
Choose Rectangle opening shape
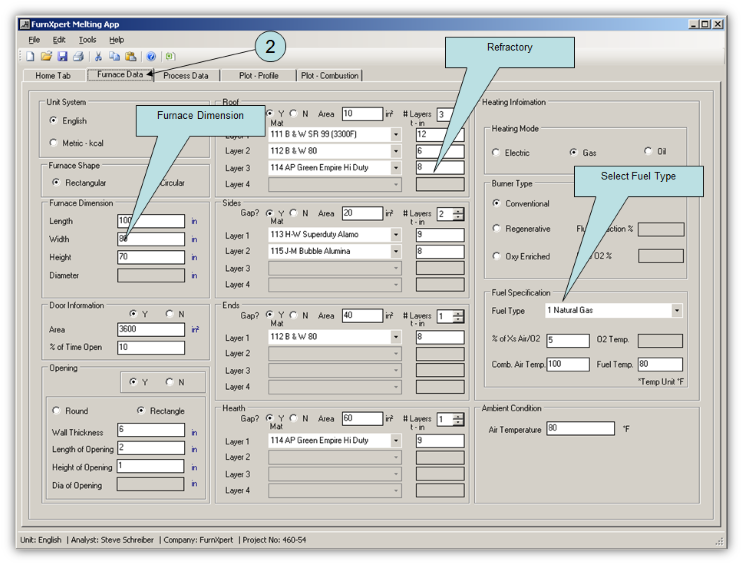[141, 410]
